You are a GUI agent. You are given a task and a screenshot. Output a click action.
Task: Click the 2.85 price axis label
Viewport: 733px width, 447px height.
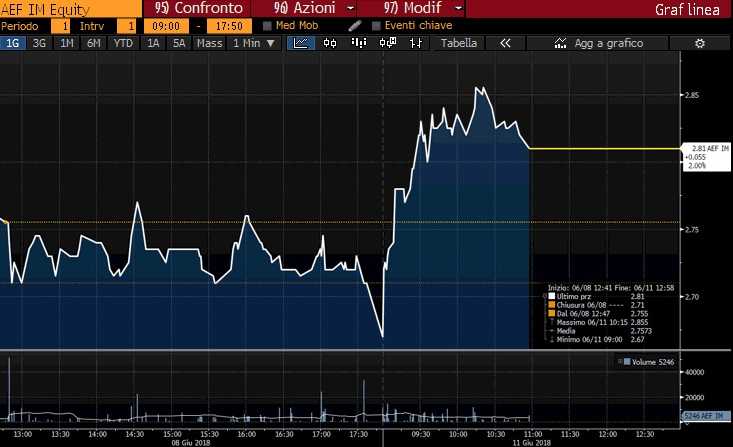point(692,95)
